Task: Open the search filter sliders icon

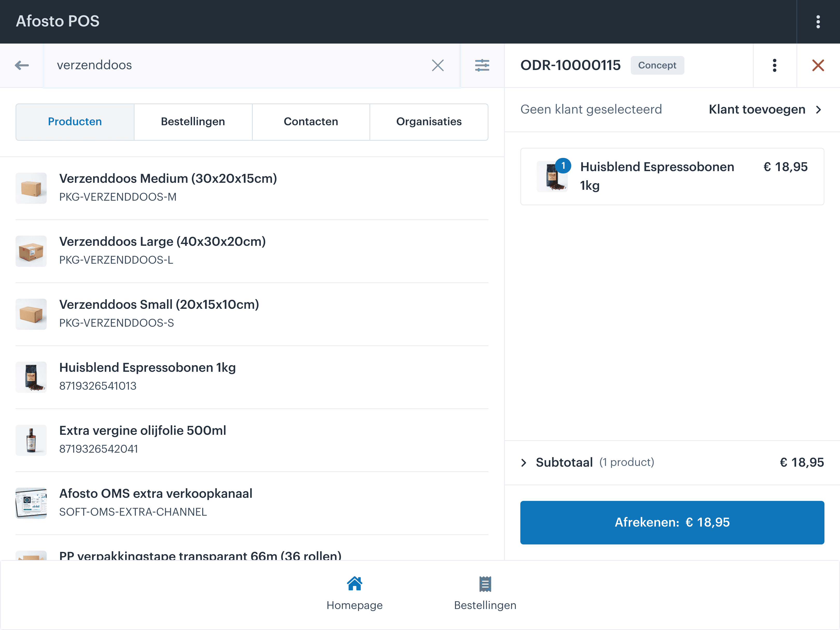Action: pos(482,65)
